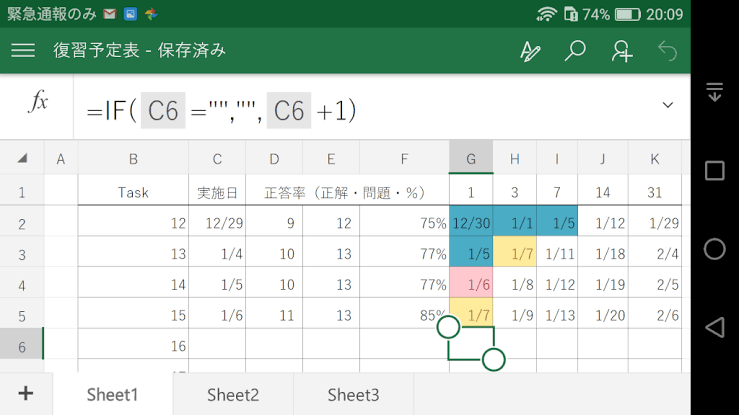Viewport: 739px width, 415px height.
Task: Tap cell '2/6' in column K
Action: [655, 313]
